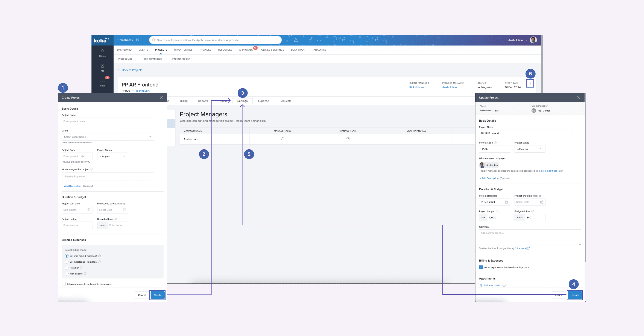Open Timesheets settings gear icon
Image resolution: width=644 pixels, height=336 pixels.
click(138, 40)
